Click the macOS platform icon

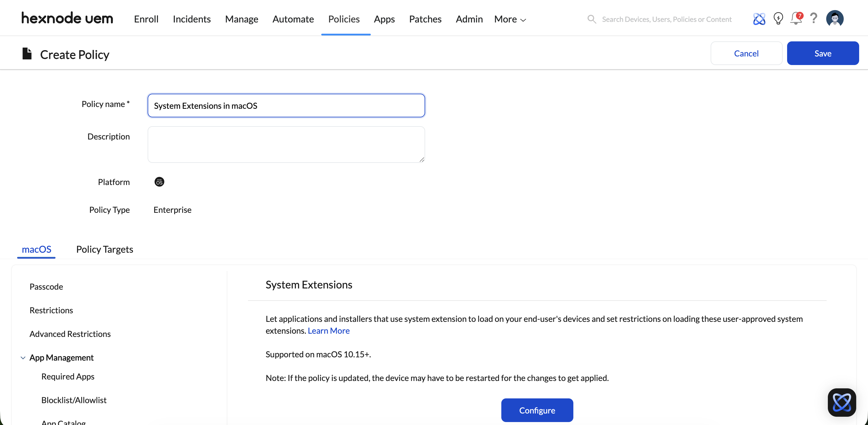[x=159, y=182]
